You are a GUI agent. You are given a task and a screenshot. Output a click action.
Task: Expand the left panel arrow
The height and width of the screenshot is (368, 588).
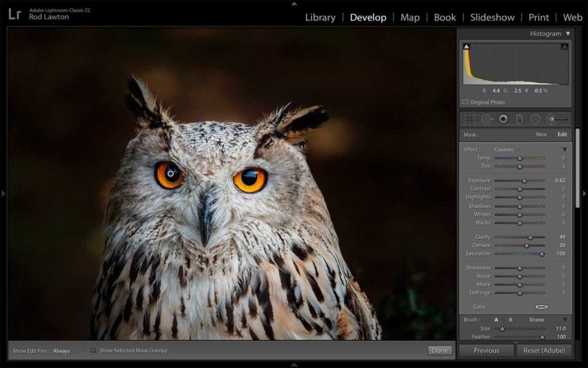pos(4,193)
